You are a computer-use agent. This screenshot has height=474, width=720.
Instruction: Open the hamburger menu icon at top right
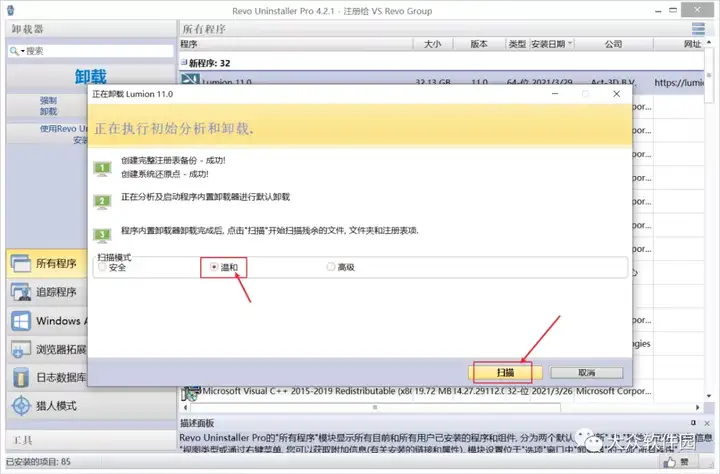(x=698, y=29)
